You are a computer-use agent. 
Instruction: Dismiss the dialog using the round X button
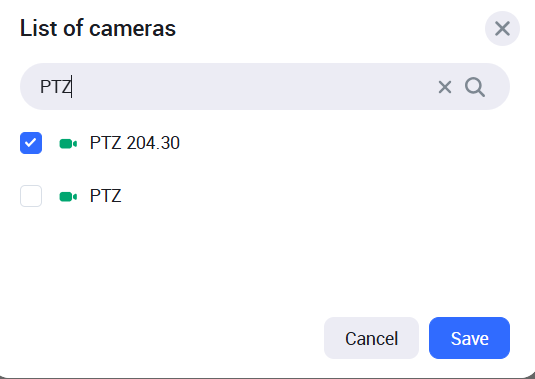coord(502,28)
